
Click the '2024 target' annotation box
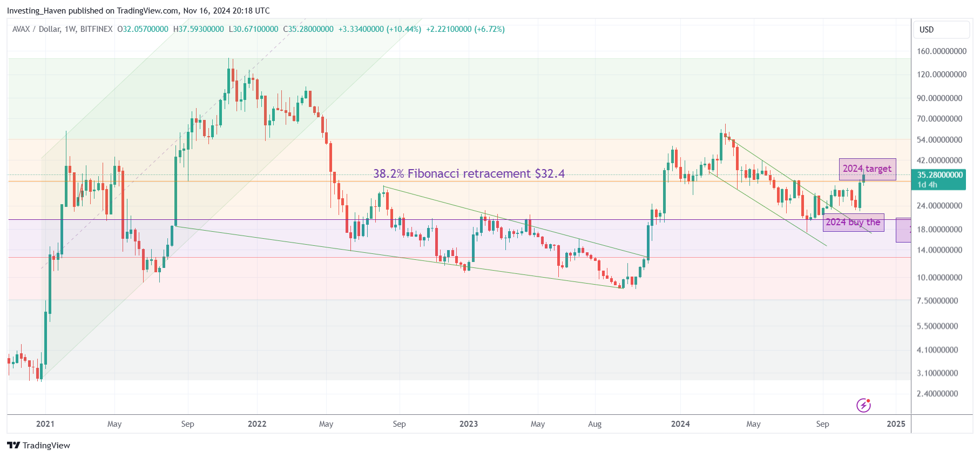[x=867, y=169]
